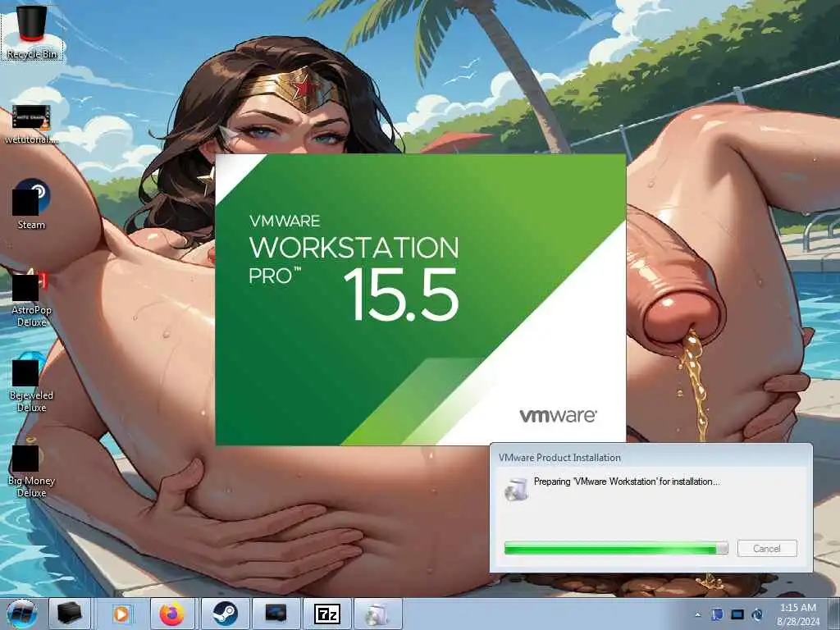Switch to Steam in the taskbar
This screenshot has height=630, width=840.
coord(225,614)
